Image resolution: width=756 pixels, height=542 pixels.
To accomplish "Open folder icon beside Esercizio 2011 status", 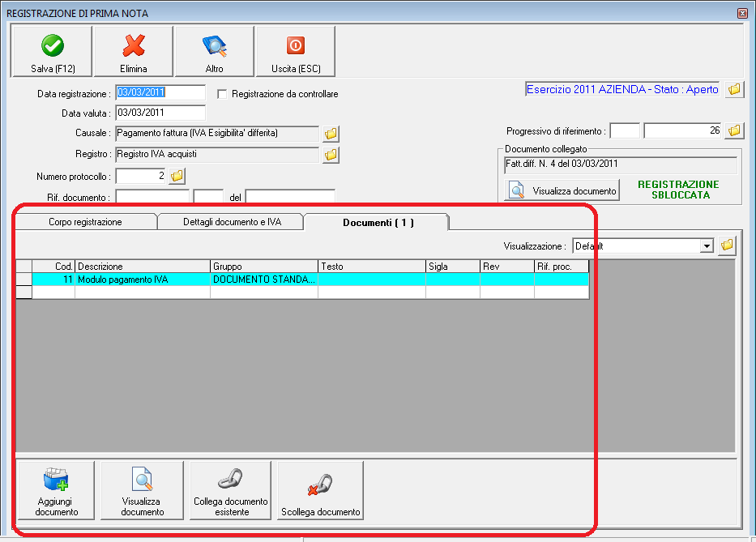I will coord(734,89).
